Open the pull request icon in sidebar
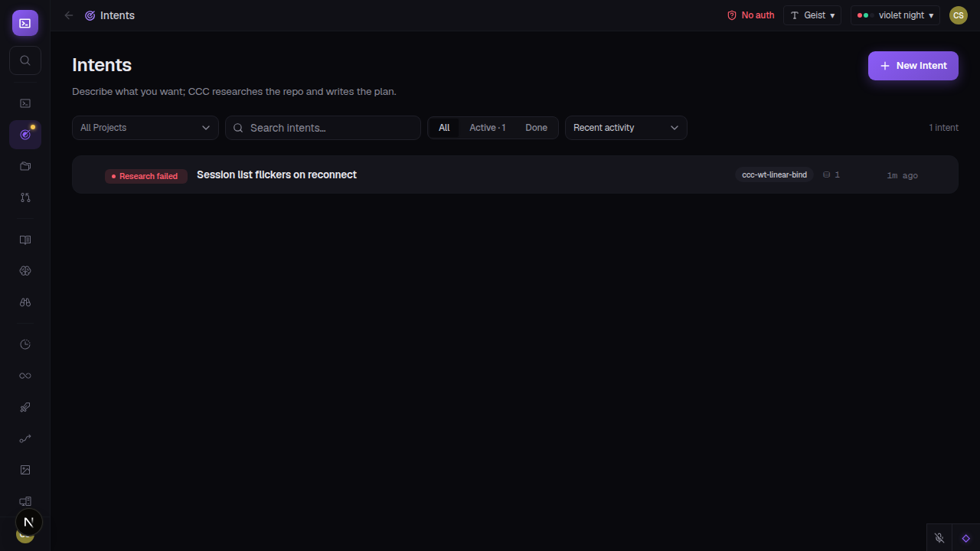980x551 pixels. pos(25,197)
